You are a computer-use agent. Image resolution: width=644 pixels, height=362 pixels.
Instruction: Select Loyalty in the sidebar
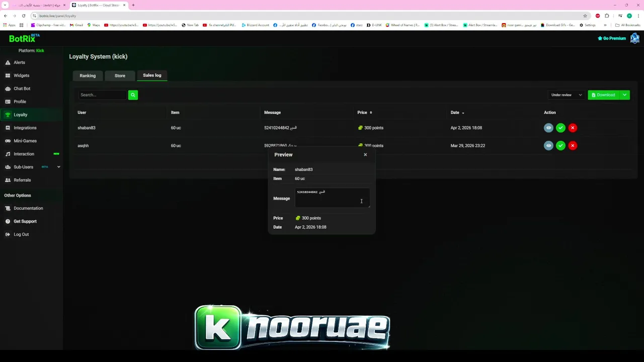(20, 115)
